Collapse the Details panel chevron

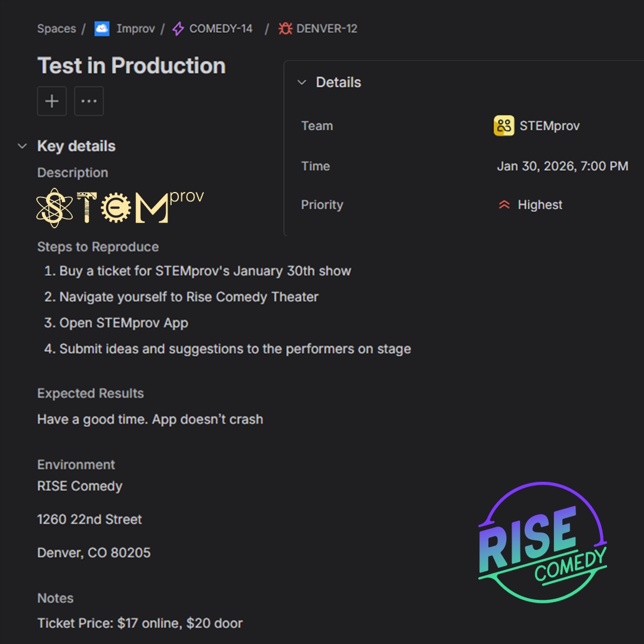pyautogui.click(x=302, y=82)
